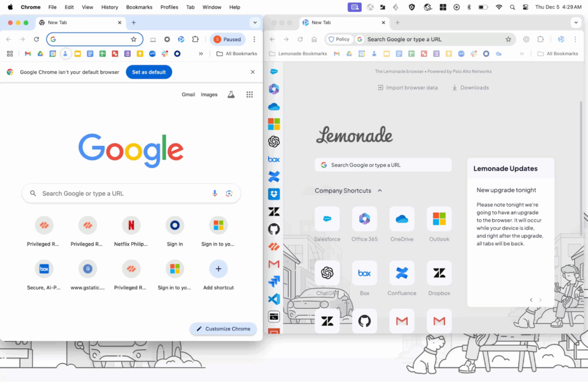Open Google Lens image search icon
This screenshot has width=588, height=382.
(x=229, y=193)
